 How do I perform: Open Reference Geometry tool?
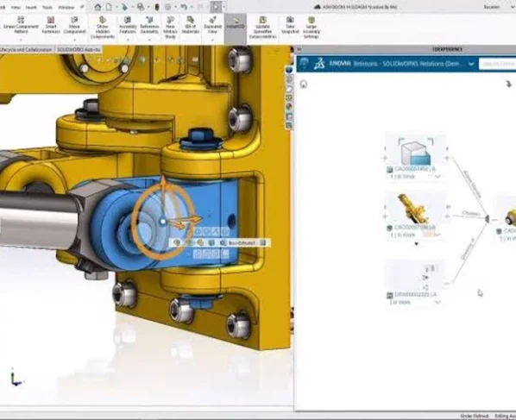pos(149,25)
